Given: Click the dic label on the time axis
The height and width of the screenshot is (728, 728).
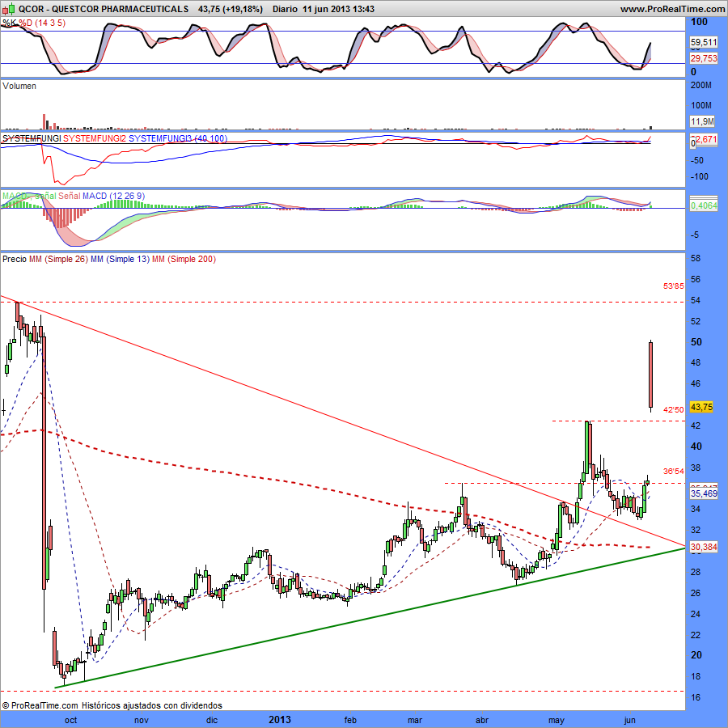Looking at the screenshot, I should [x=212, y=720].
